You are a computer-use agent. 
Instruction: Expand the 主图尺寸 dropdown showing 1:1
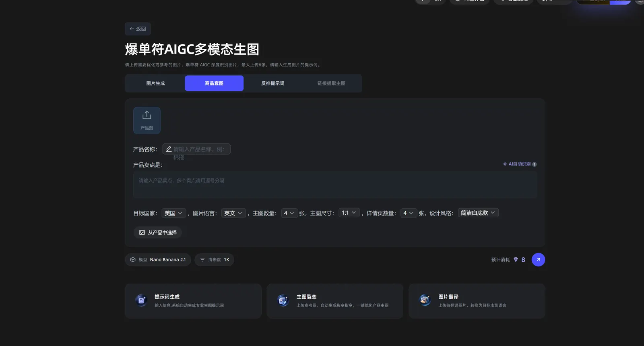click(349, 213)
